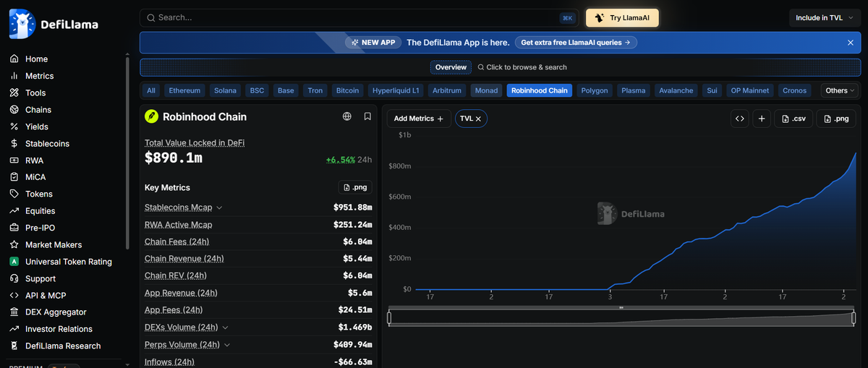The image size is (868, 368).
Task: Open the Include in TVL dropdown
Action: (x=826, y=18)
